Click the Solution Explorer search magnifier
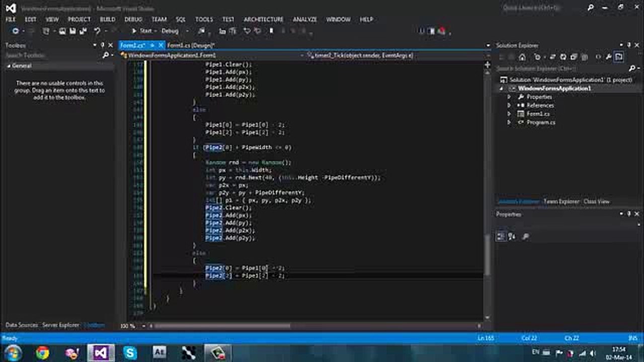The image size is (644, 362). pos(633,68)
